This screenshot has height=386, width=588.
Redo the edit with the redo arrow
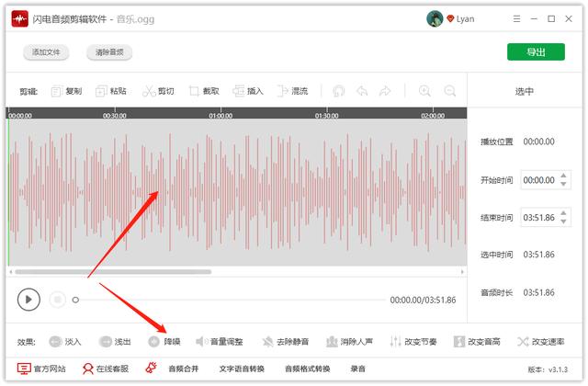click(385, 91)
